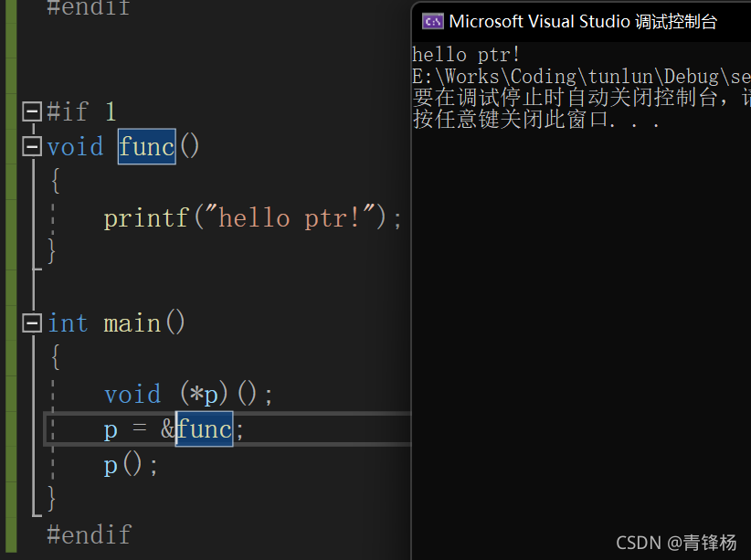This screenshot has width=751, height=560.
Task: Place cursor on the printf call
Action: click(145, 217)
